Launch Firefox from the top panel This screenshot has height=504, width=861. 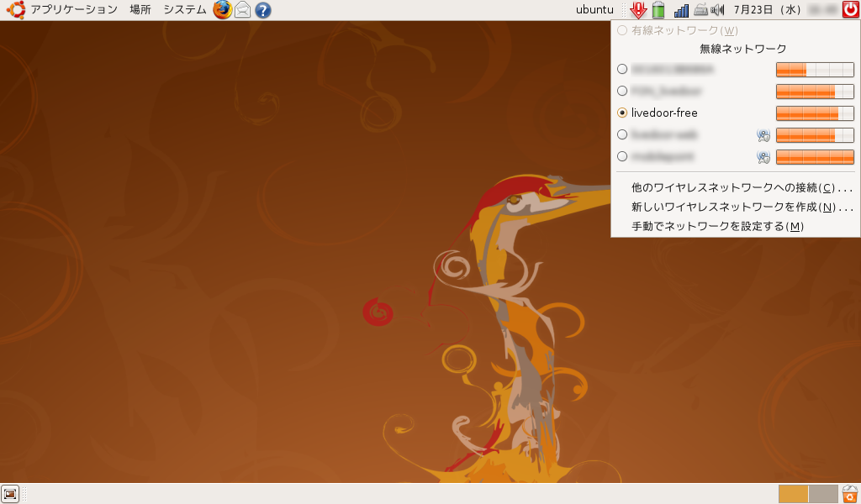click(221, 10)
